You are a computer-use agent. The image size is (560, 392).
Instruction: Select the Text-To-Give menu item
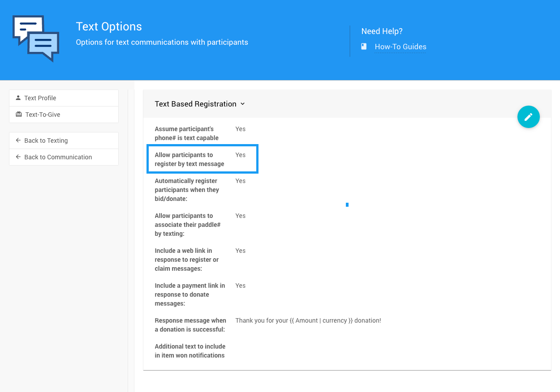[x=43, y=115]
